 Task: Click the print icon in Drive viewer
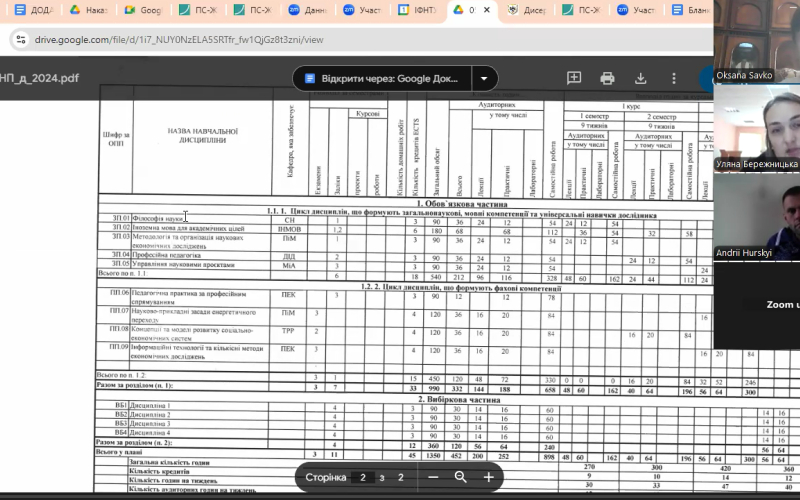tap(607, 78)
